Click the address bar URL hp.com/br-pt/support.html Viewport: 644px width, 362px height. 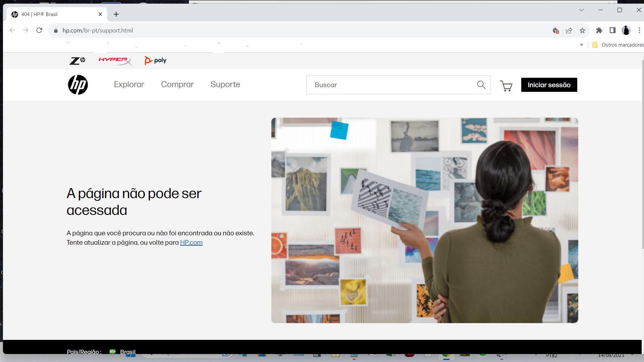click(x=98, y=31)
